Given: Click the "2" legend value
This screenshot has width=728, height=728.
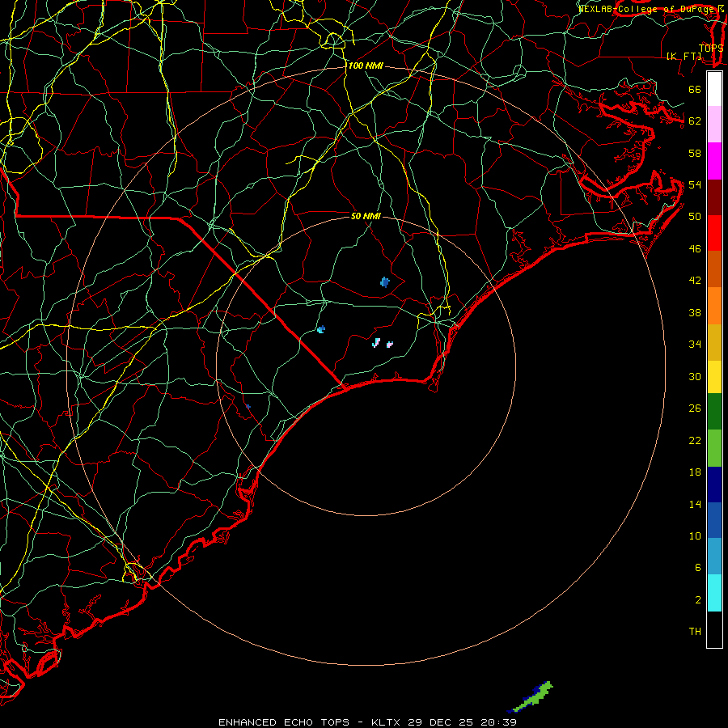Looking at the screenshot, I should click(x=698, y=600).
